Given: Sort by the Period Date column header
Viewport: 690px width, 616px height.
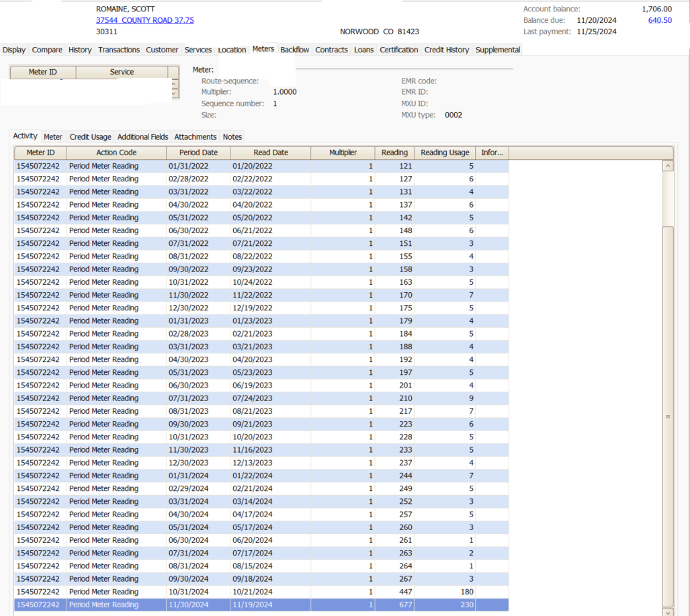Looking at the screenshot, I should point(198,152).
